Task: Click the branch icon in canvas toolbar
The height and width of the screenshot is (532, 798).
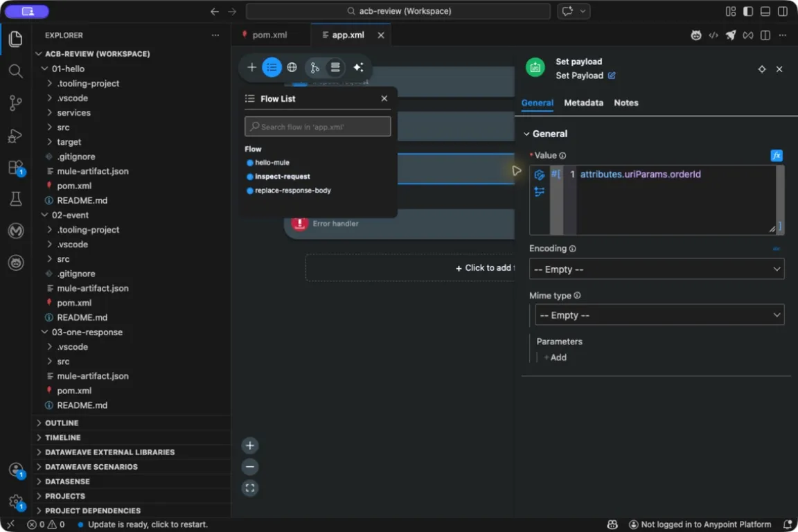Action: point(314,67)
